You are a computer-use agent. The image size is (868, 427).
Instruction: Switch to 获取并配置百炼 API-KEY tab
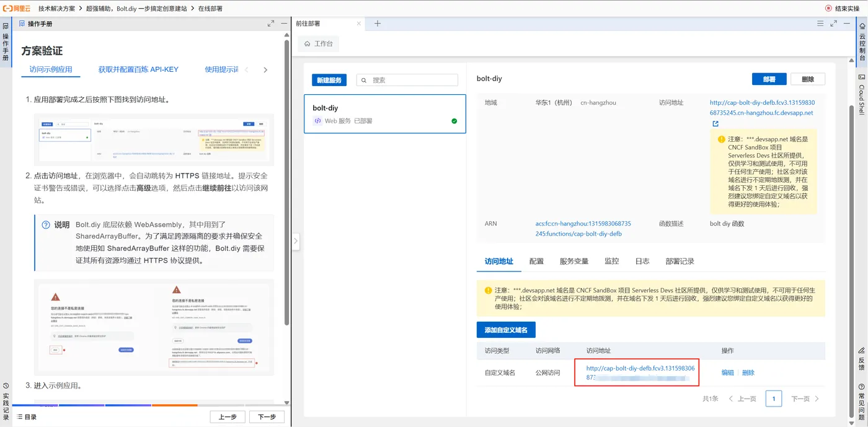138,69
